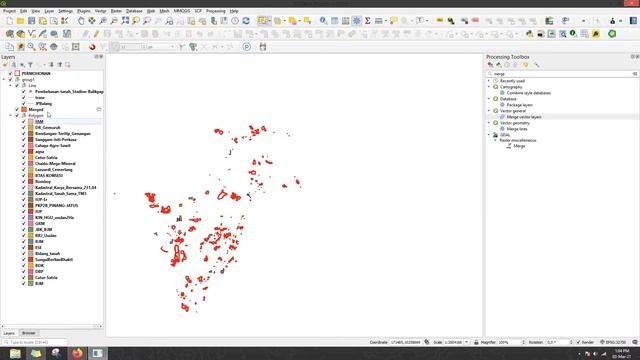The height and width of the screenshot is (360, 640).
Task: Click the circled P plugin icon
Action: (x=247, y=47)
